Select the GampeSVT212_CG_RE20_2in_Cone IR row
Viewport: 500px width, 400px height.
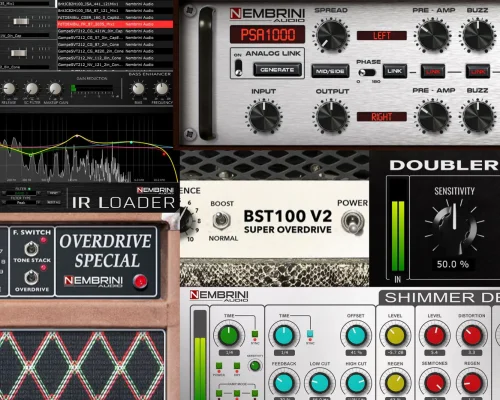point(115,51)
